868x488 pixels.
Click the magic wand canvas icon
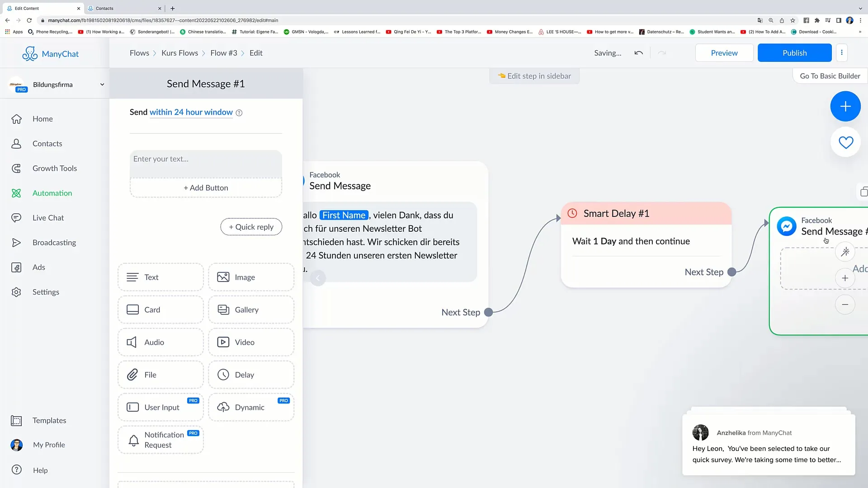click(845, 252)
